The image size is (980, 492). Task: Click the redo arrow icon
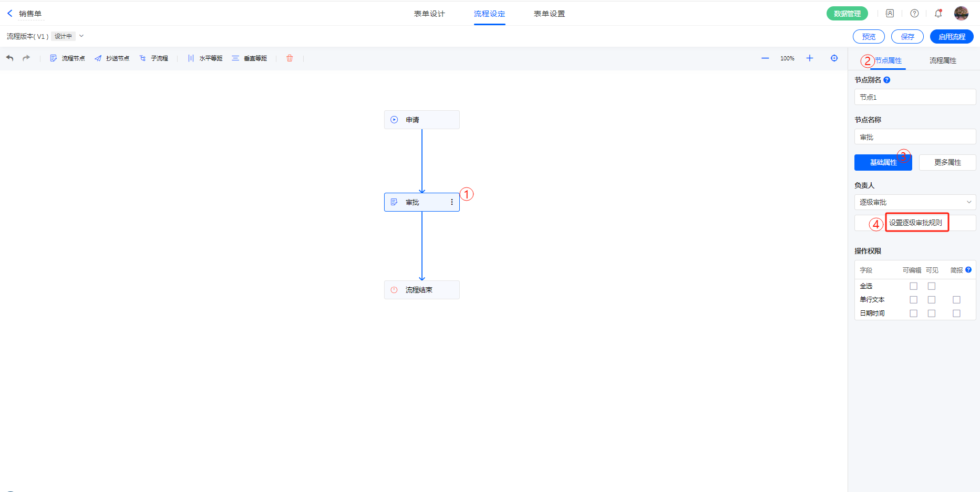(x=26, y=58)
